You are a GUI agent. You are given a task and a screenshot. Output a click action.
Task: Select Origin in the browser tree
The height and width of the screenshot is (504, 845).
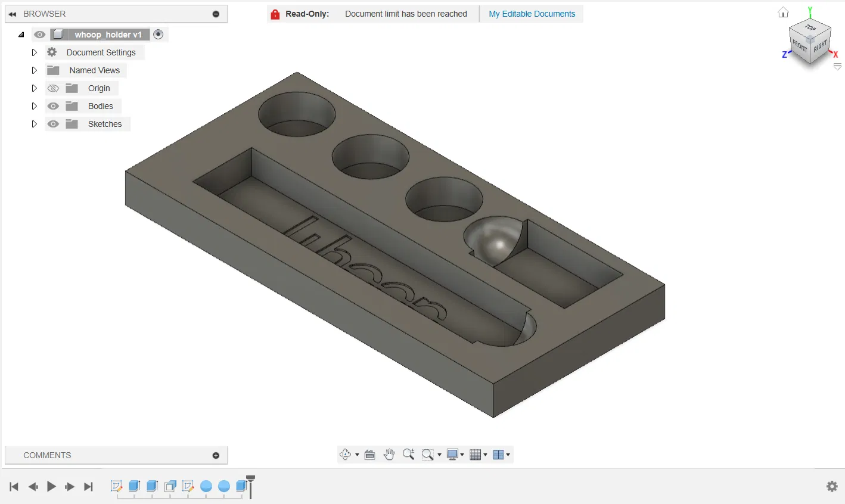click(99, 88)
